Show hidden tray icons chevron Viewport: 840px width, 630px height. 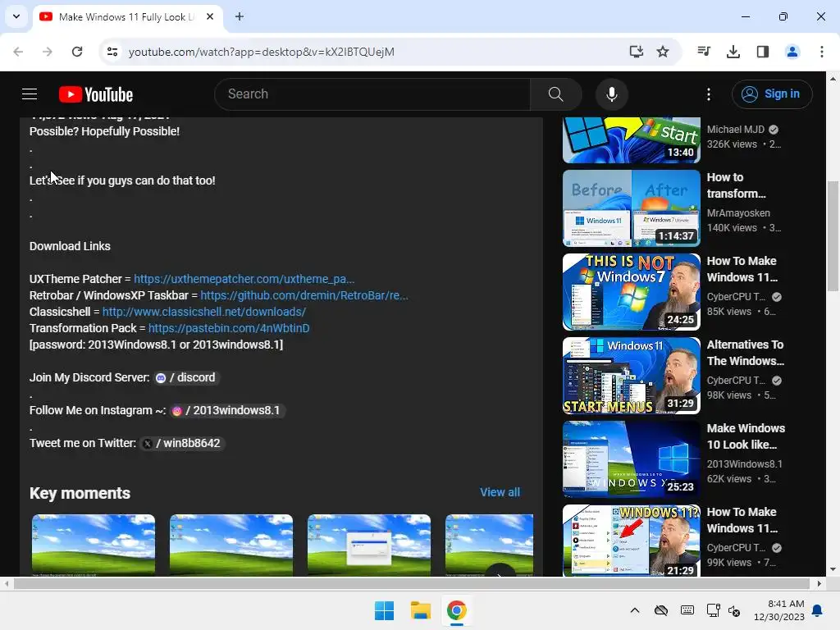(635, 610)
